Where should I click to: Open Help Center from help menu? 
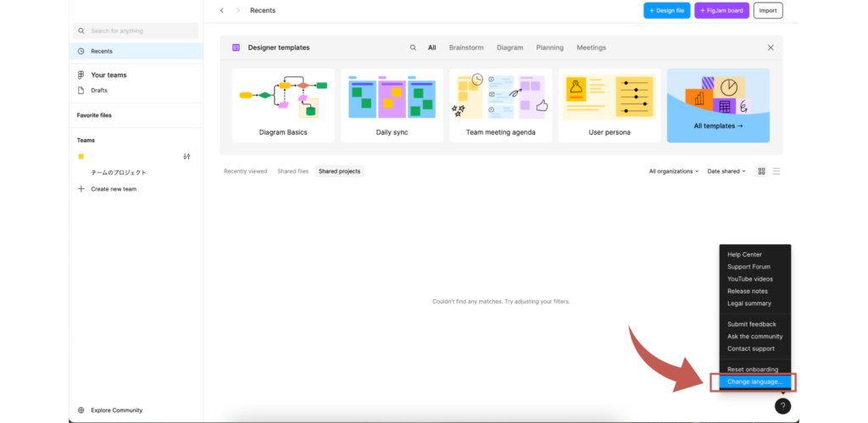pos(744,254)
